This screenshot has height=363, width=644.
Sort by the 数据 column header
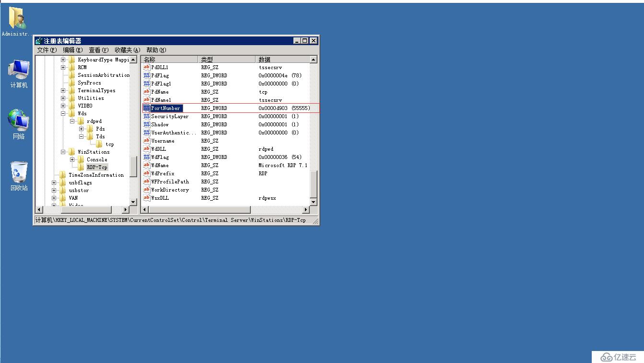coord(282,60)
